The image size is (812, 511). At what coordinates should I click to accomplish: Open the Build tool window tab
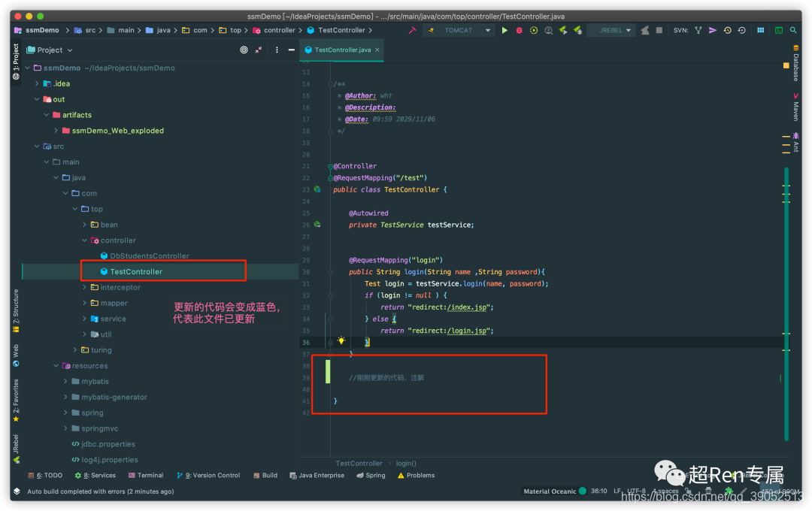click(265, 475)
